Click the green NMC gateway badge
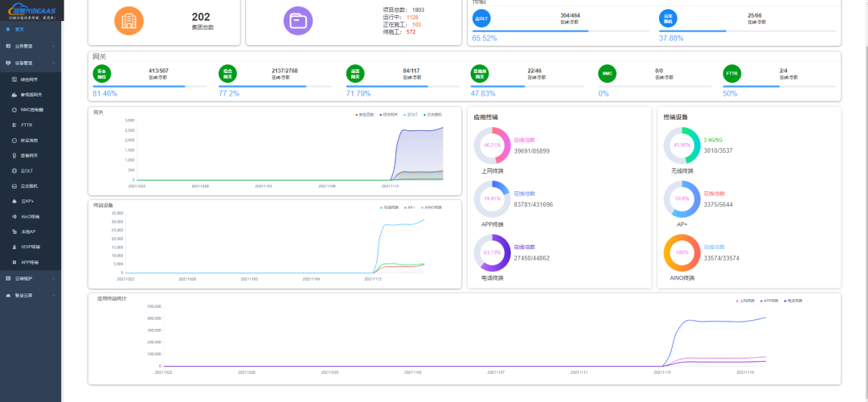 [608, 73]
